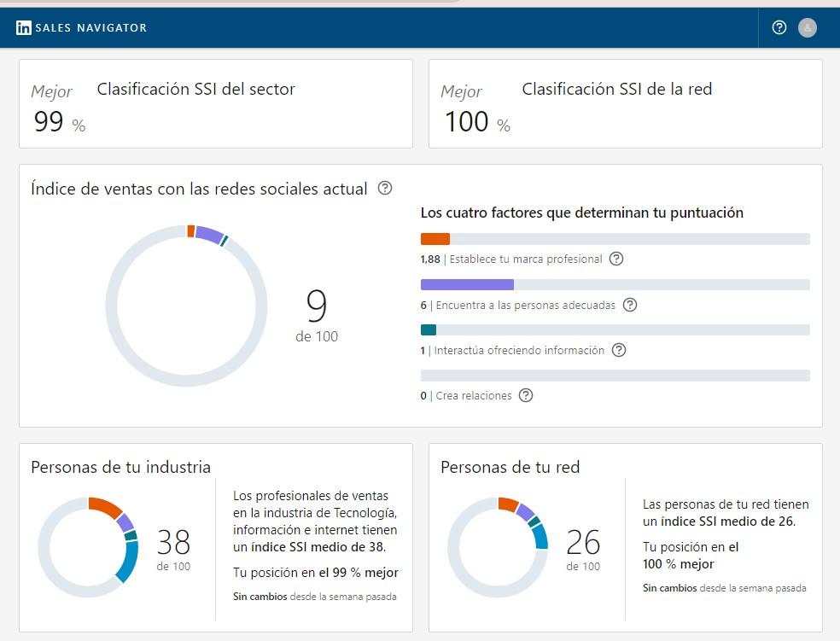Click the network score 26 de 100
The height and width of the screenshot is (641, 840).
click(x=583, y=550)
